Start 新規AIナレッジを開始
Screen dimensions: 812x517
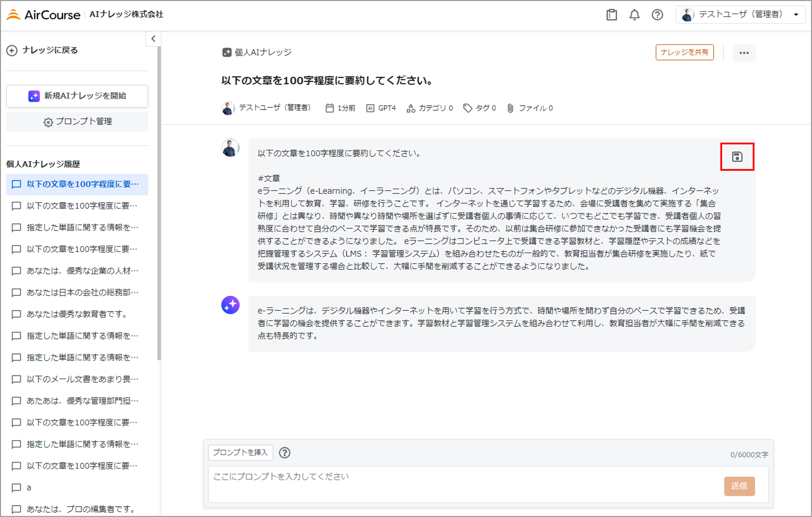coord(77,96)
